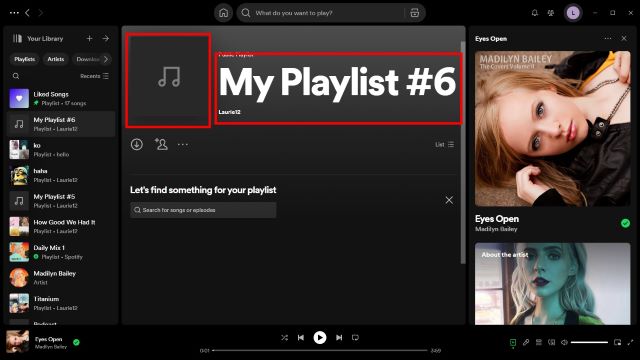Go to the Home page
640x360 pixels.
coord(223,13)
